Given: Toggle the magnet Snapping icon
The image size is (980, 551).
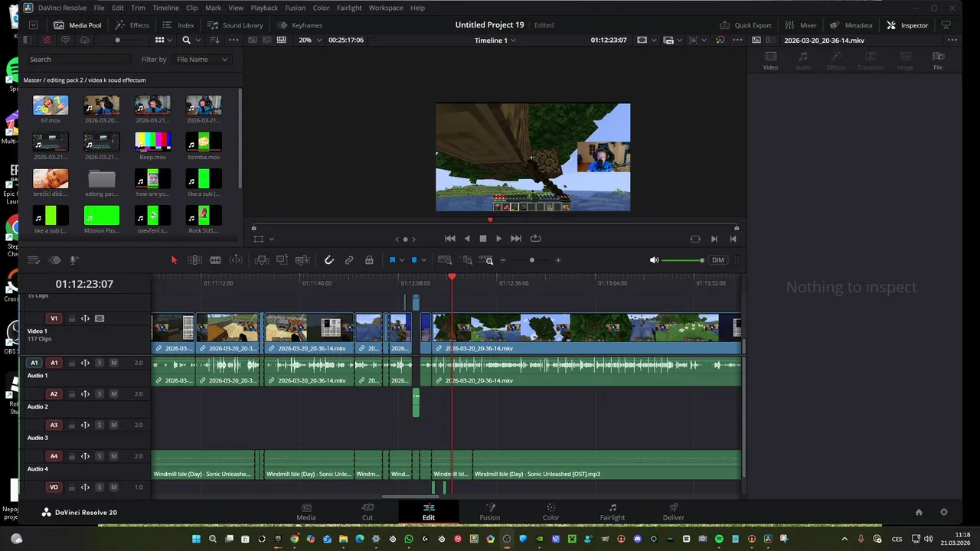Looking at the screenshot, I should coord(329,260).
